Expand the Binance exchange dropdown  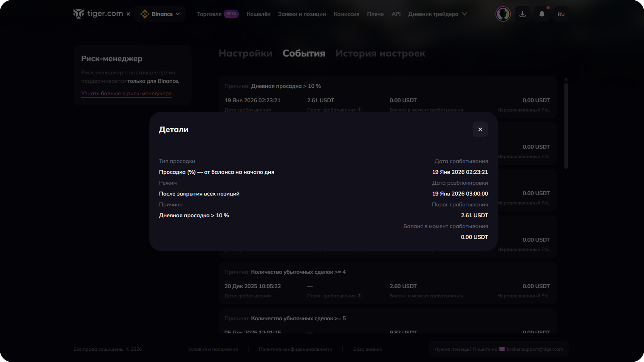tap(178, 14)
